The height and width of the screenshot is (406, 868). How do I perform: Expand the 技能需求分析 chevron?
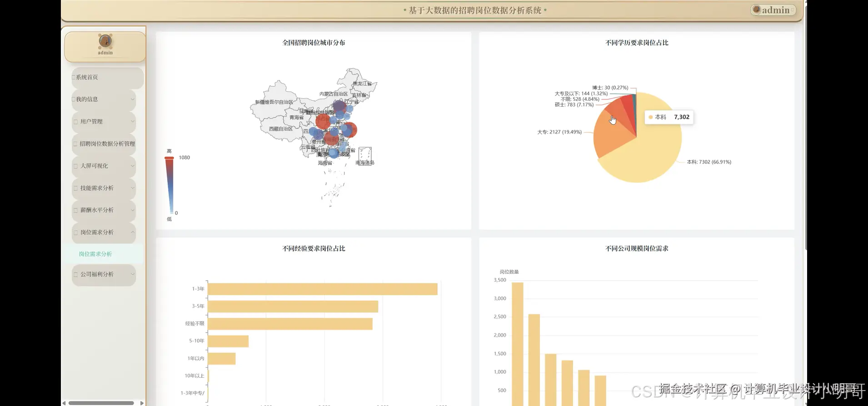(x=133, y=188)
